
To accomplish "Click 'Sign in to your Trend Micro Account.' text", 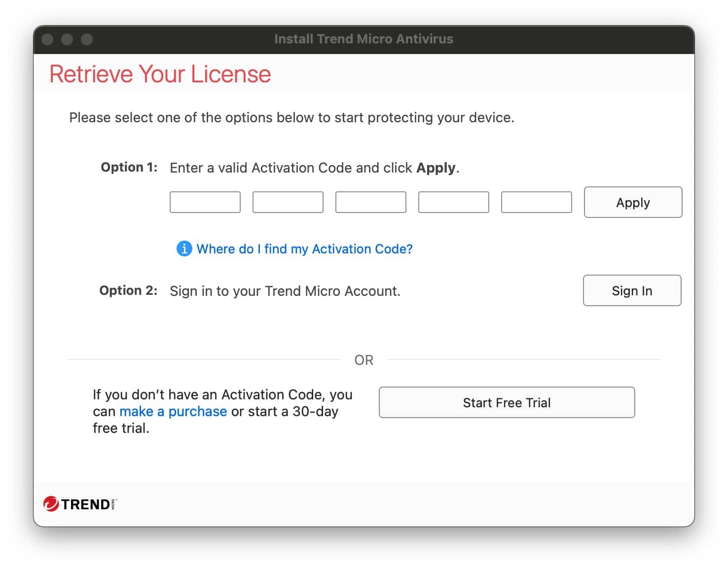I will tap(285, 291).
